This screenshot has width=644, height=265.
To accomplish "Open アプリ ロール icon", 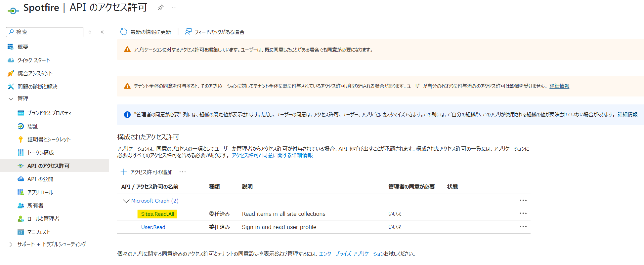I will [x=21, y=192].
